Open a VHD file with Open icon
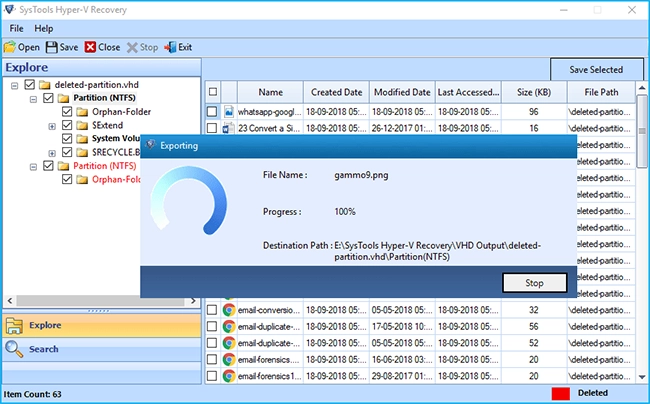Image resolution: width=650 pixels, height=404 pixels. [x=10, y=47]
